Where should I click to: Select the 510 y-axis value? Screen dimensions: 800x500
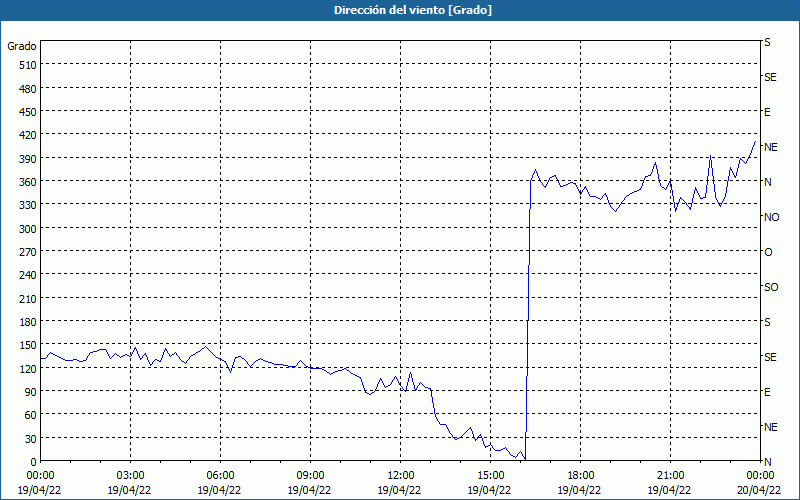(x=28, y=65)
